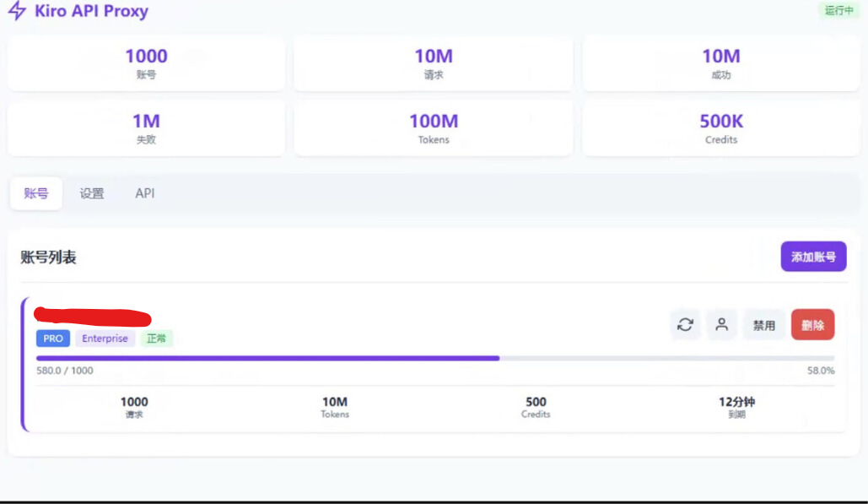
Task: Select the 账号 tab
Action: (x=36, y=193)
